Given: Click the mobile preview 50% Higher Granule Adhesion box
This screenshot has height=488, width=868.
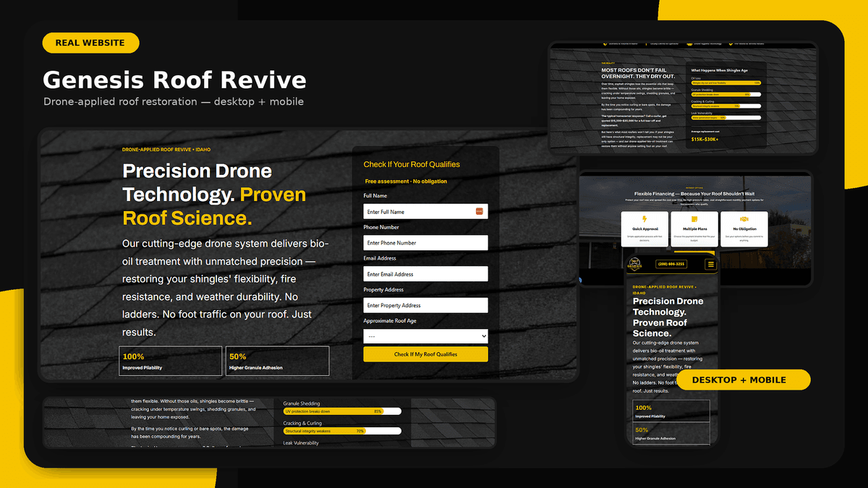Looking at the screenshot, I should click(671, 433).
